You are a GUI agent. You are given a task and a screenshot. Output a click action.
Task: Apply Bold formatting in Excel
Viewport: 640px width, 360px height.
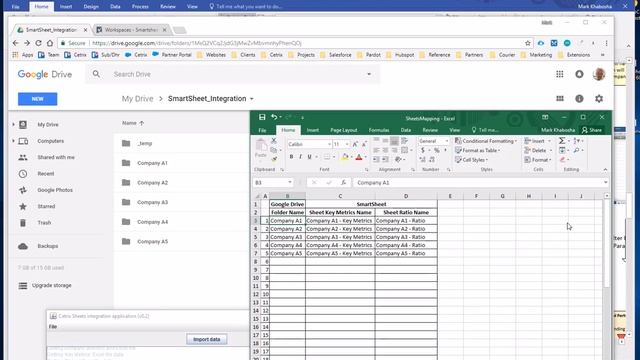(x=291, y=157)
